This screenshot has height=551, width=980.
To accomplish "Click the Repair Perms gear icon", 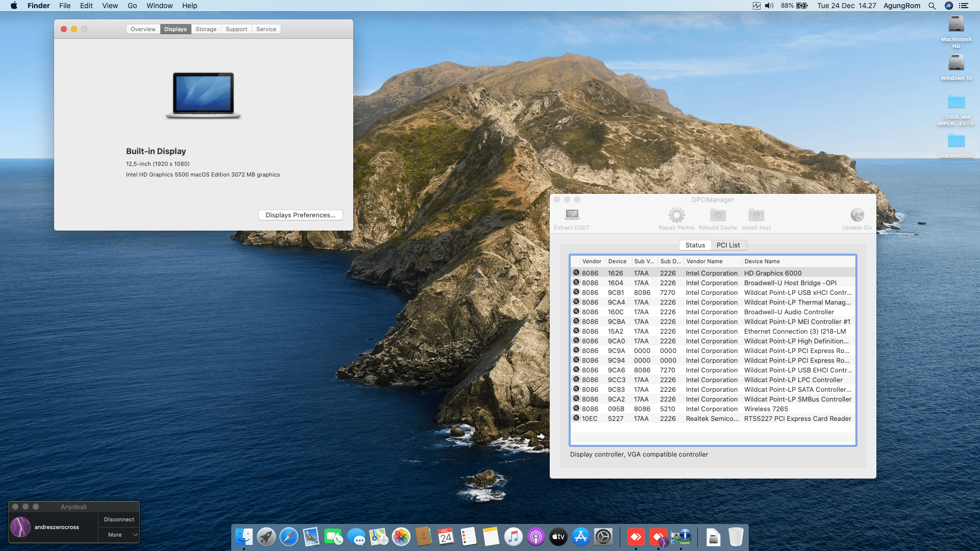I will 676,215.
